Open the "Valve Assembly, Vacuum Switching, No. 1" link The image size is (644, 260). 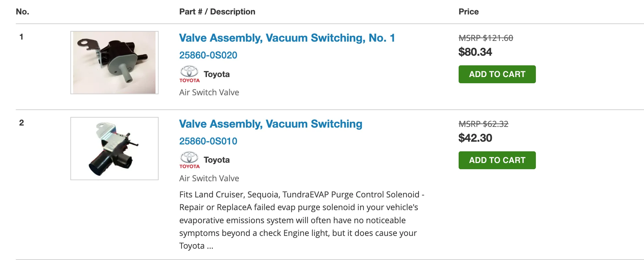(287, 38)
